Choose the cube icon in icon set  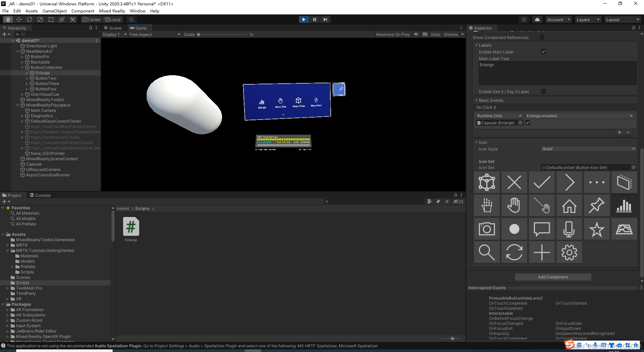click(x=487, y=182)
